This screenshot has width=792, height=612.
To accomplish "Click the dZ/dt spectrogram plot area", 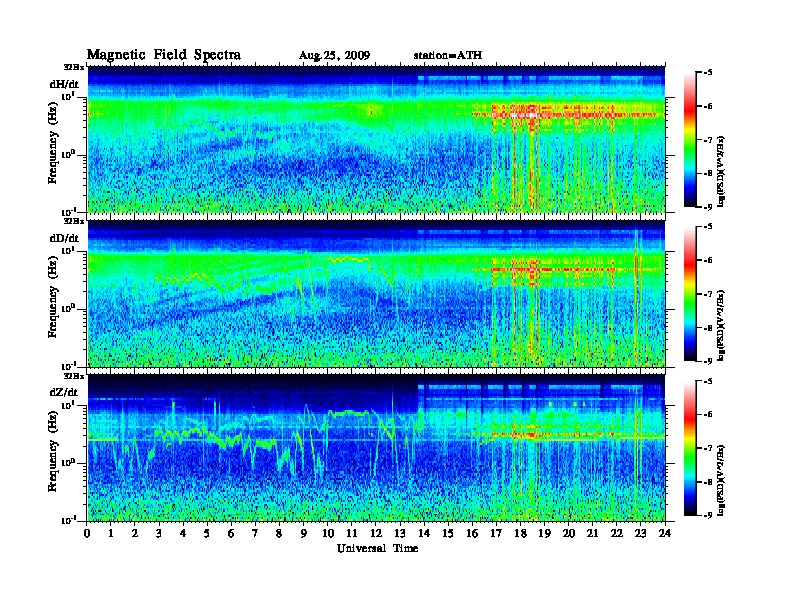I will pyautogui.click(x=376, y=448).
